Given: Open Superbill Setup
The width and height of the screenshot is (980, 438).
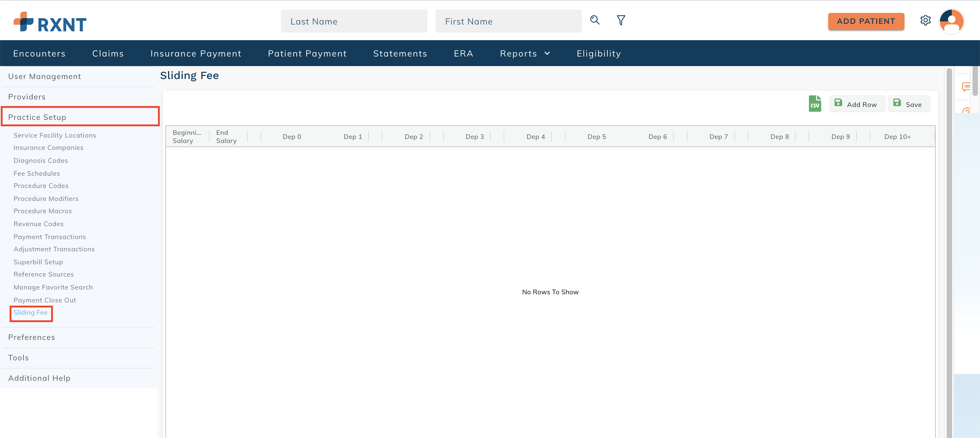Looking at the screenshot, I should [x=38, y=262].
